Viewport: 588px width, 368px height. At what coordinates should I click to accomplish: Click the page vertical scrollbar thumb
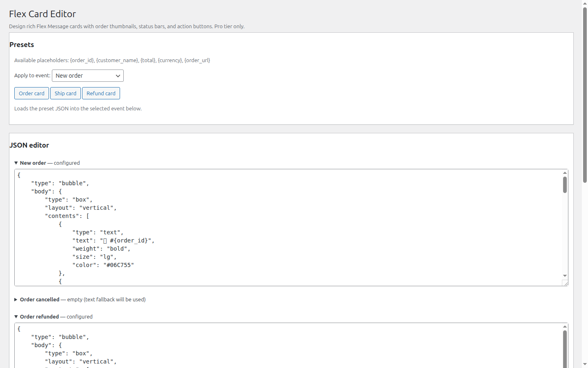tap(585, 95)
